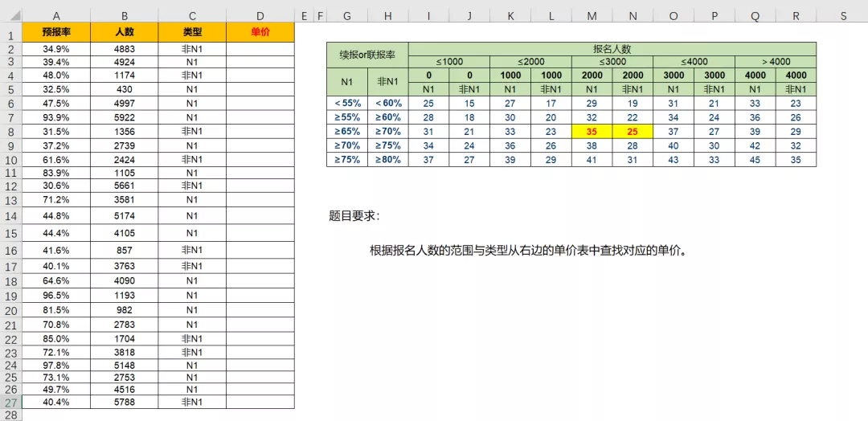
Task: Select the ≥80% rate cell
Action: click(x=388, y=159)
